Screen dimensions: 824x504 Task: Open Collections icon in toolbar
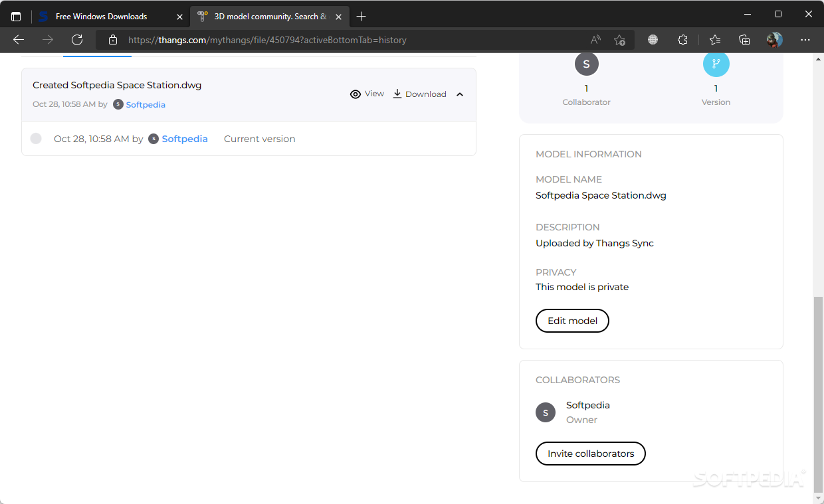coord(744,40)
